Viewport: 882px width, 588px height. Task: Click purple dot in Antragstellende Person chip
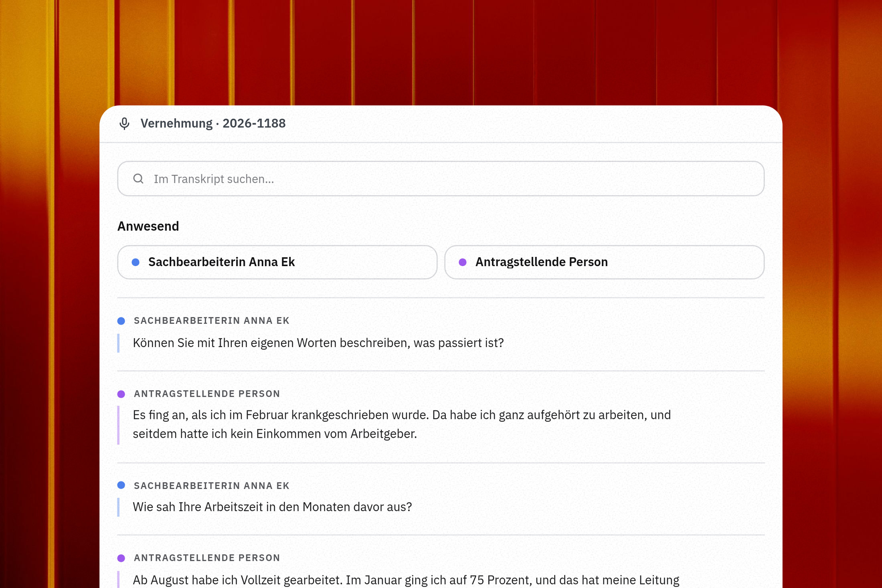(463, 262)
